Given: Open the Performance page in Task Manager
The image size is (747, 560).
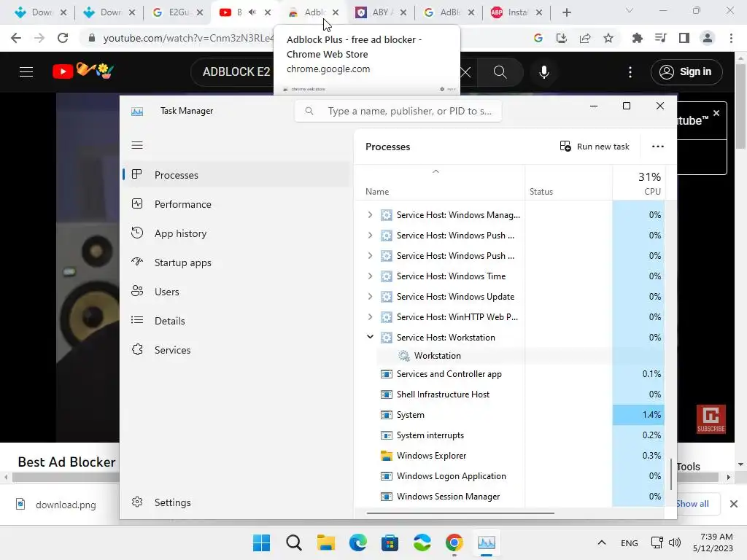Looking at the screenshot, I should [x=236, y=204].
